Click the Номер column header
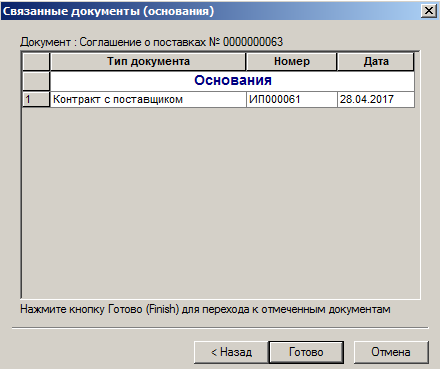Image resolution: width=440 pixels, height=369 pixels. 292,61
